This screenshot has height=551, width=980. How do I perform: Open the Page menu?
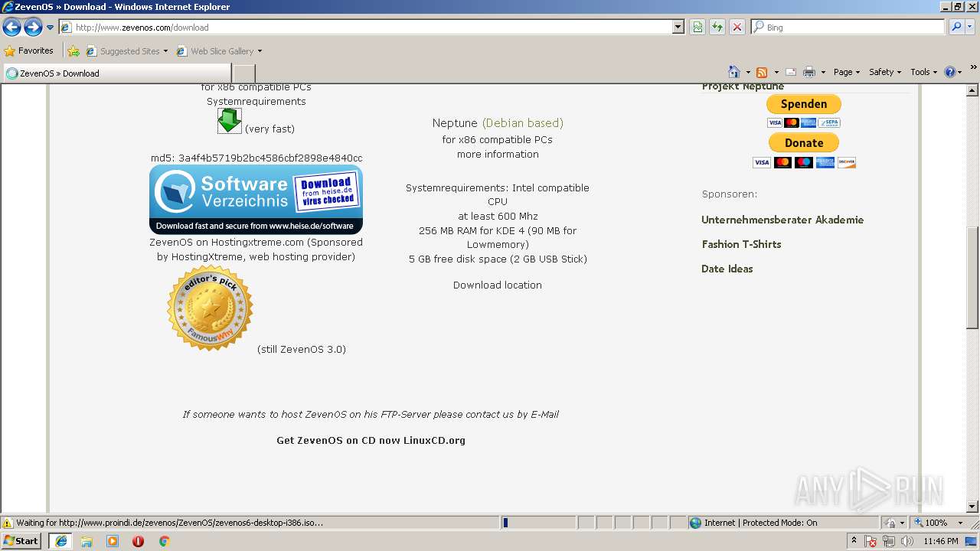click(847, 72)
